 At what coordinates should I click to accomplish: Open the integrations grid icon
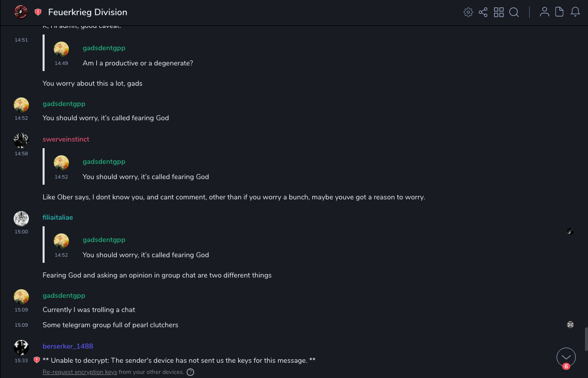point(499,12)
